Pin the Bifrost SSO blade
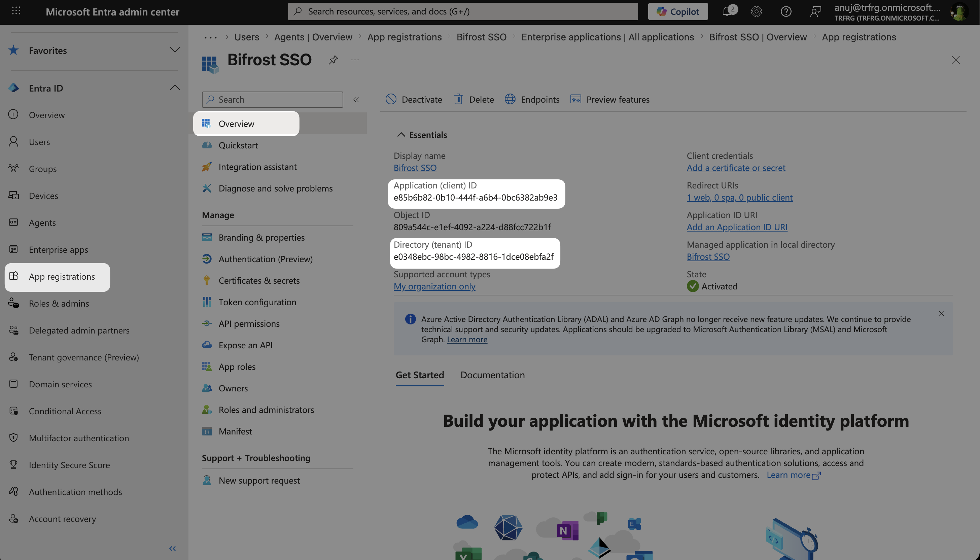 coord(333,60)
